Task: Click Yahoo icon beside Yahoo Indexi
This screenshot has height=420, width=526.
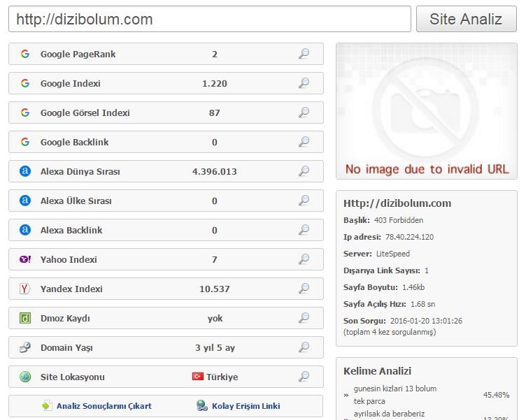Action: coord(25,259)
